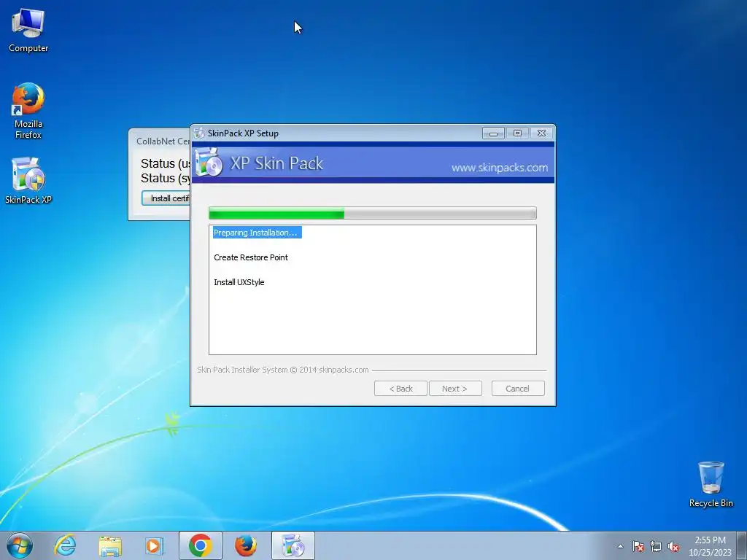Open the Computer desktop icon
747x560 pixels.
pos(28,30)
